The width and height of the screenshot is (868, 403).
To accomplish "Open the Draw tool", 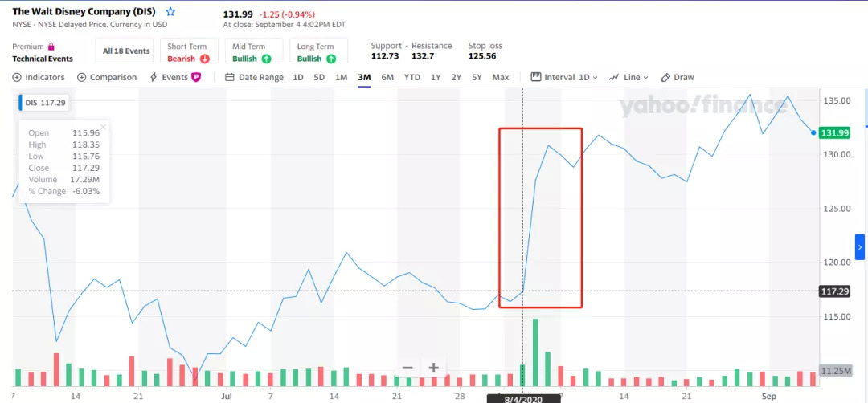I will (x=677, y=78).
